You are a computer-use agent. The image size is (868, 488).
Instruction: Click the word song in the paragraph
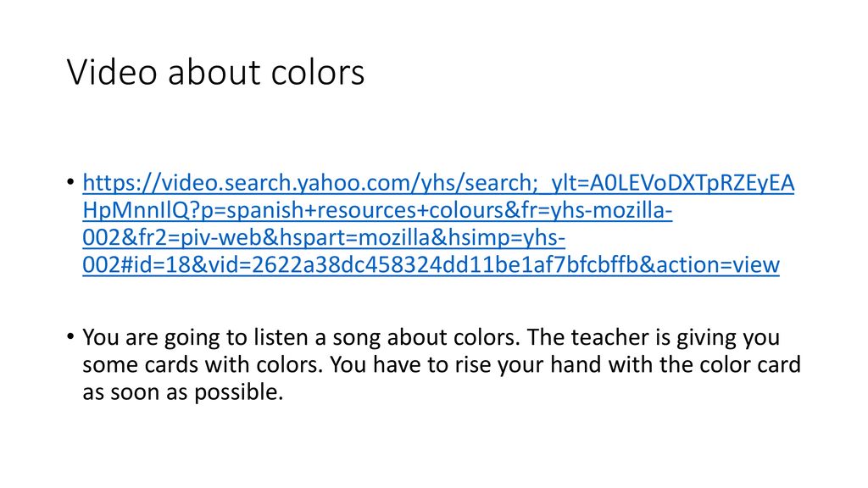pyautogui.click(x=356, y=337)
